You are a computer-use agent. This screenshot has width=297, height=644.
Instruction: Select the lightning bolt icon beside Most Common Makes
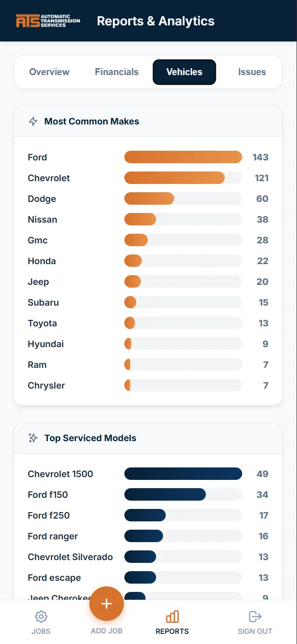[x=33, y=121]
